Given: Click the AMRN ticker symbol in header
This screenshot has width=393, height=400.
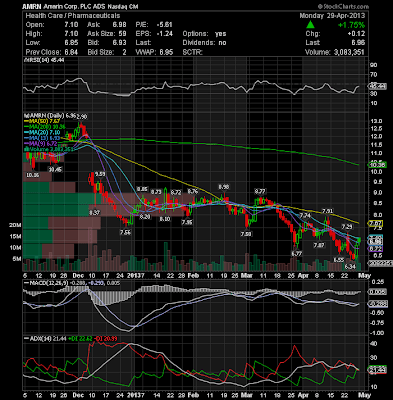Looking at the screenshot, I should click(x=31, y=7).
